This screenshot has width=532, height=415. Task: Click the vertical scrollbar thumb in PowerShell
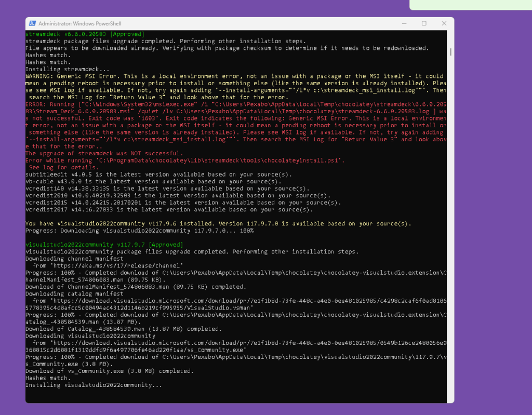pyautogui.click(x=450, y=52)
